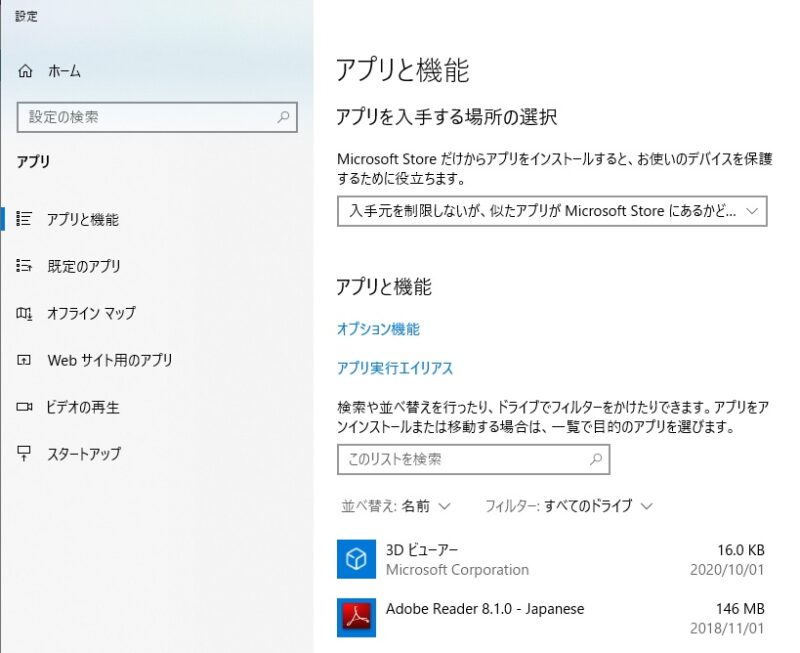
Task: Click the Home (ホーム) house icon
Action: tap(25, 71)
